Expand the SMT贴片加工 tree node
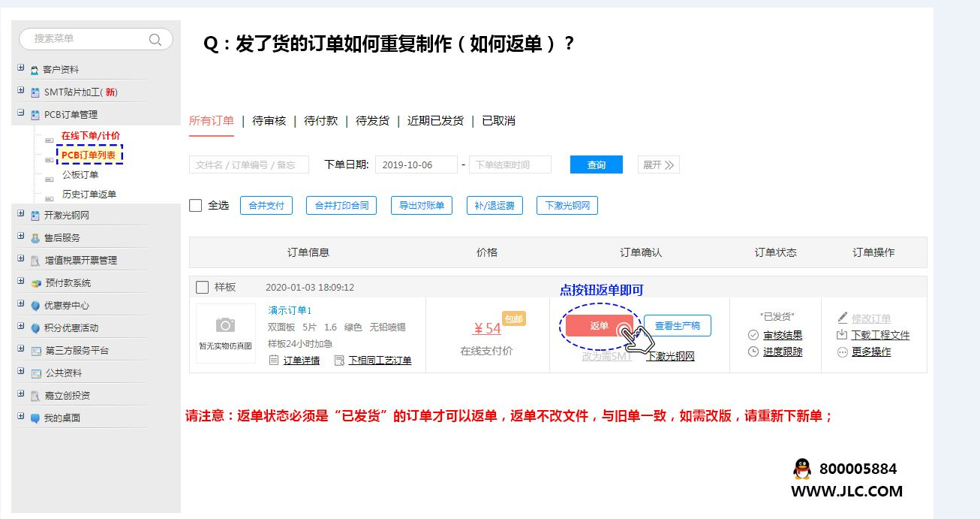The height and width of the screenshot is (519, 980). tap(21, 91)
